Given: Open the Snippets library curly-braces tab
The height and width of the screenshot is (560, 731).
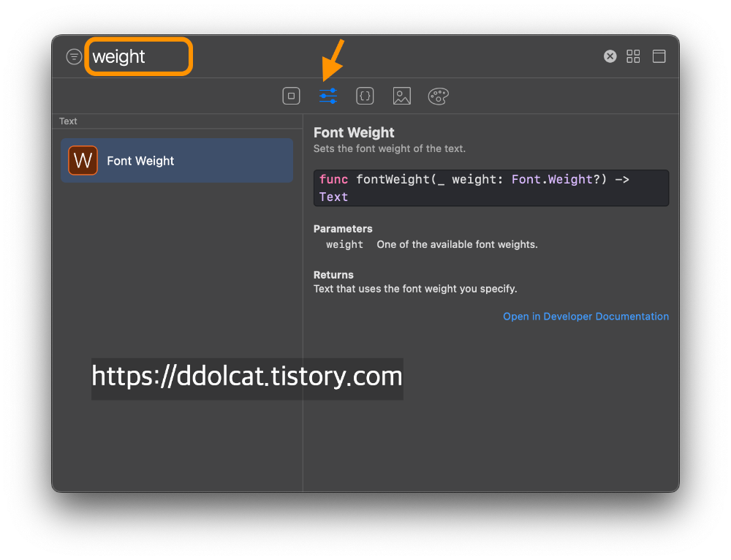Looking at the screenshot, I should [x=365, y=96].
